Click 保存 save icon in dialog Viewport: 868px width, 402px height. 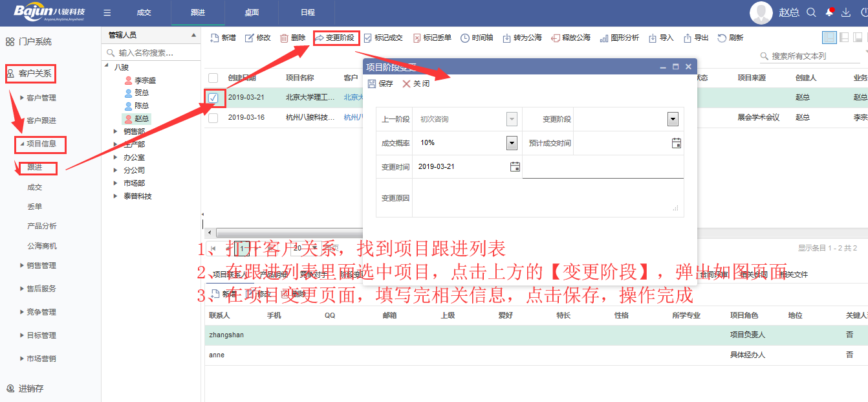pos(372,84)
